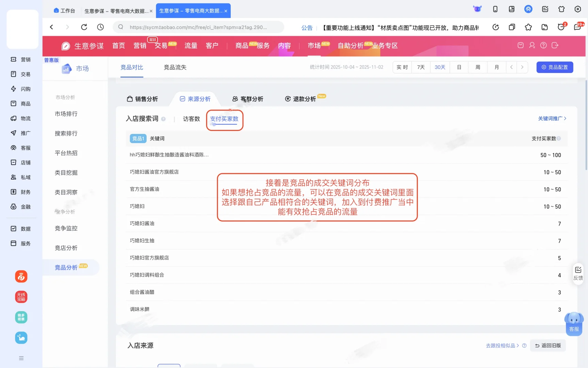The height and width of the screenshot is (368, 588).
Task: Click the 返回旧版 button
Action: (548, 346)
